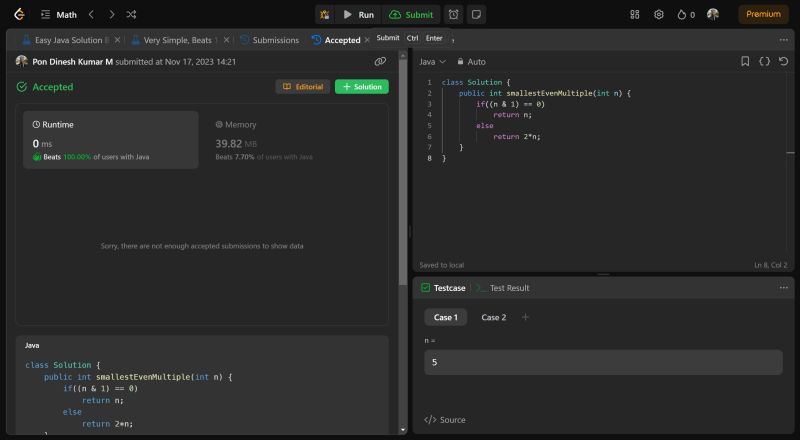Format code with braces icon
The width and height of the screenshot is (800, 440).
click(764, 62)
